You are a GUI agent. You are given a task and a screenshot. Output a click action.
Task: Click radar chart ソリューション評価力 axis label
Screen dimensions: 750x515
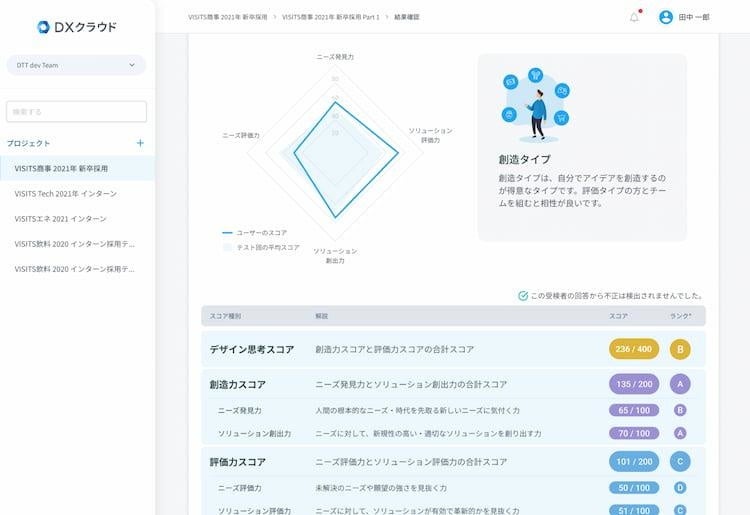(430, 135)
